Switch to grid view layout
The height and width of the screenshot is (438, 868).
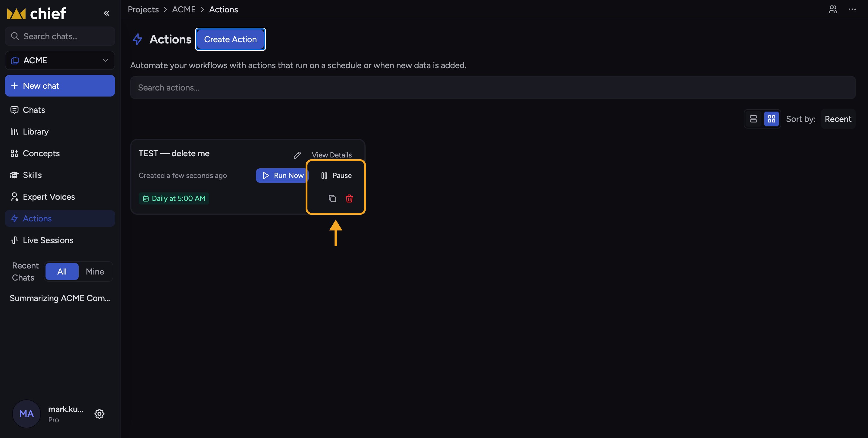(x=771, y=119)
